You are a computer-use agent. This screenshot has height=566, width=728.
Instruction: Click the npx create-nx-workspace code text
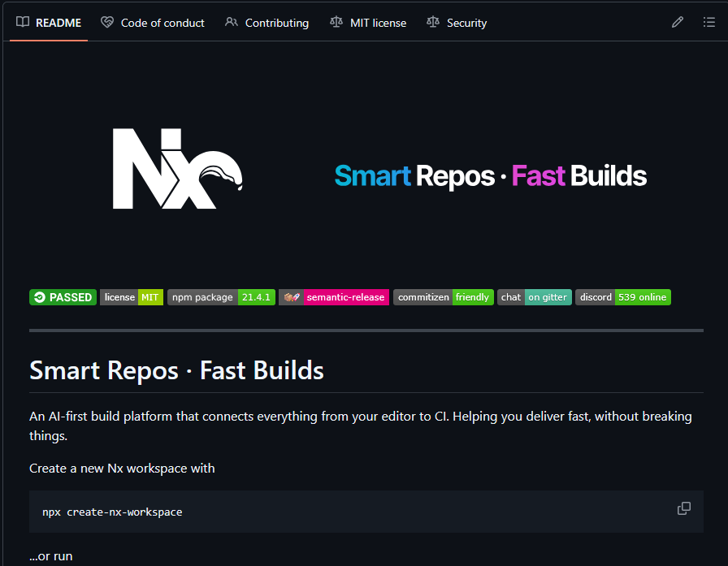tap(112, 512)
